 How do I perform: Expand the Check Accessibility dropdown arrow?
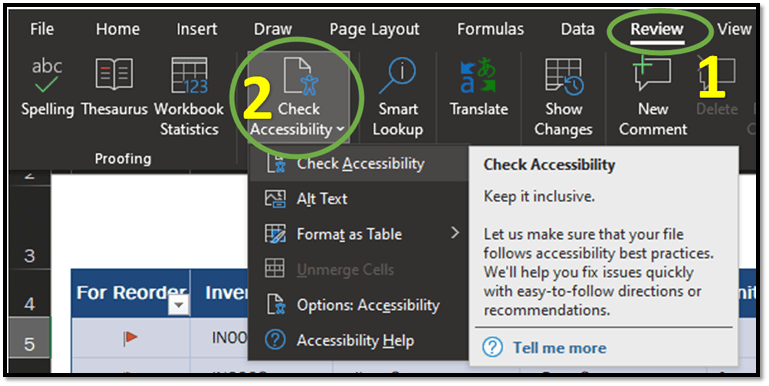click(x=340, y=129)
